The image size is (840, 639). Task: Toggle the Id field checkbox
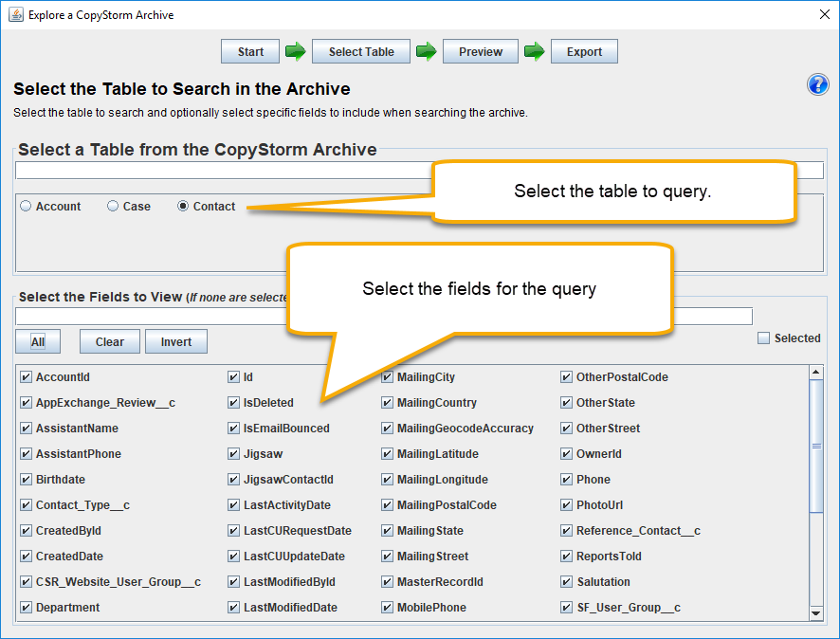pos(233,377)
